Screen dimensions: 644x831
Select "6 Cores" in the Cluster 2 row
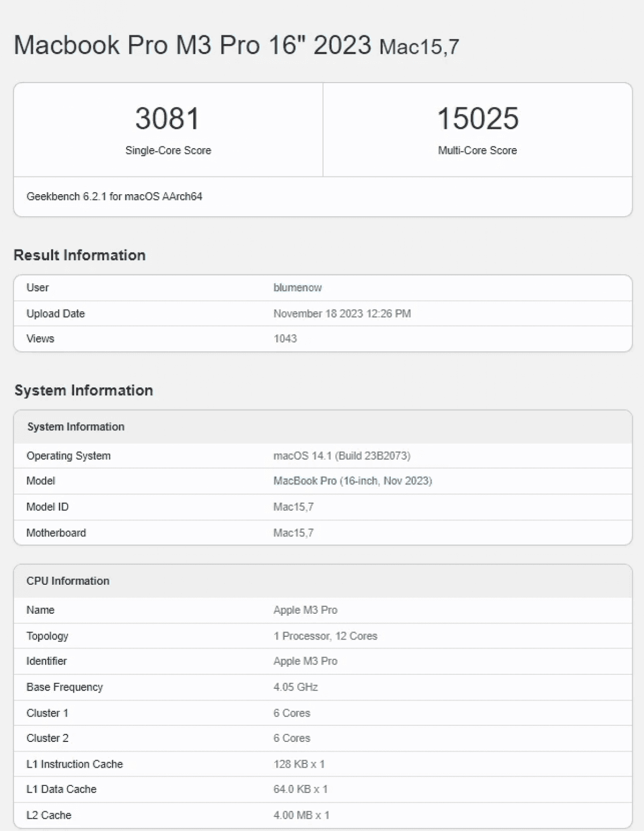coord(292,738)
